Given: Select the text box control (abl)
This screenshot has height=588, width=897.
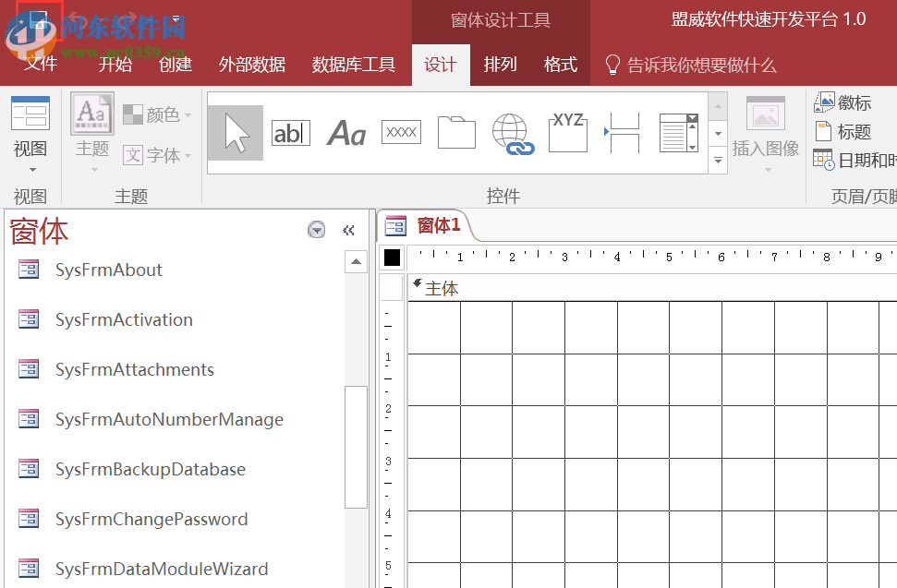Looking at the screenshot, I should [290, 132].
